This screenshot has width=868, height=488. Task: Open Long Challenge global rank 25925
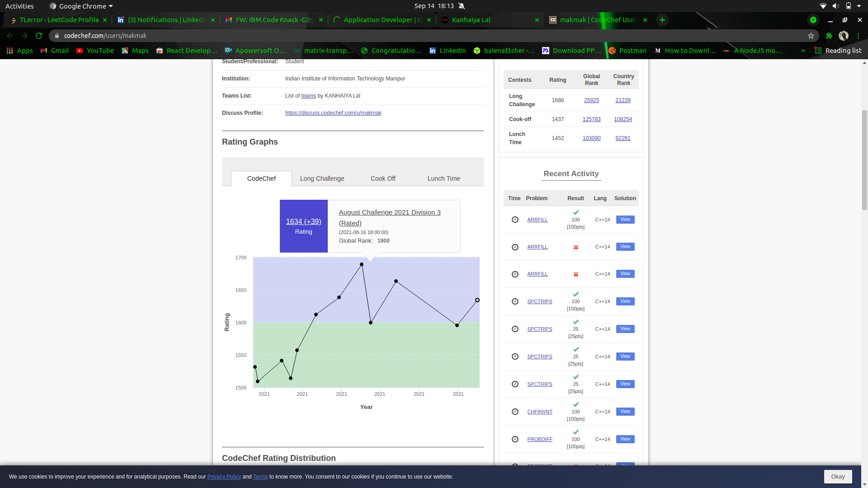591,100
